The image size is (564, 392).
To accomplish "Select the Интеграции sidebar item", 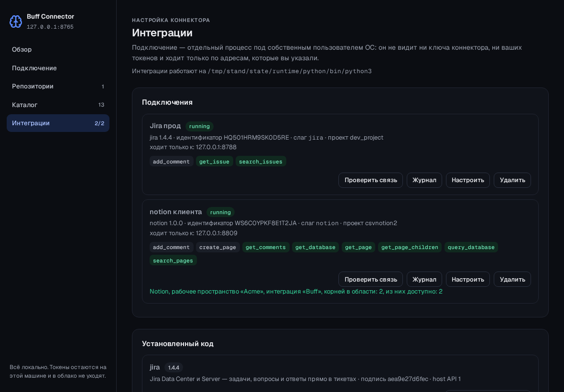I will click(x=58, y=123).
